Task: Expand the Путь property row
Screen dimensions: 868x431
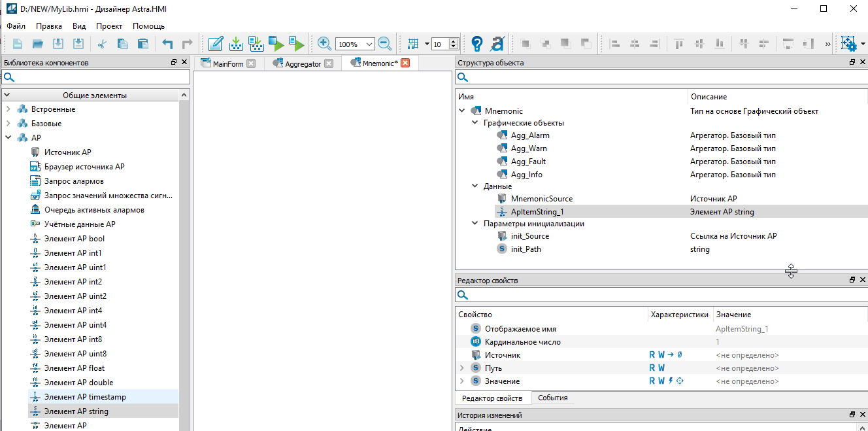Action: [462, 368]
